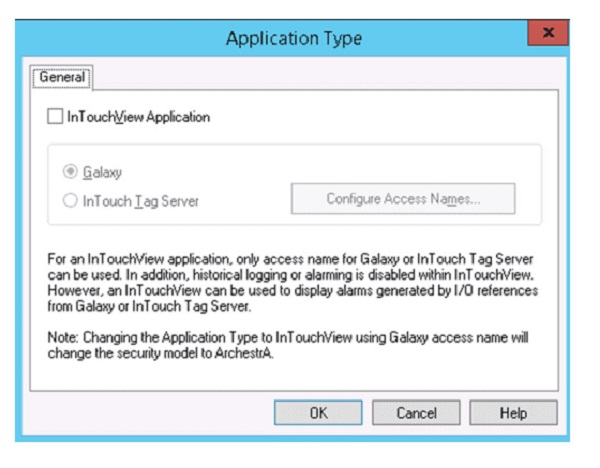The image size is (600, 468).
Task: Open Help for Application Type
Action: 512,412
